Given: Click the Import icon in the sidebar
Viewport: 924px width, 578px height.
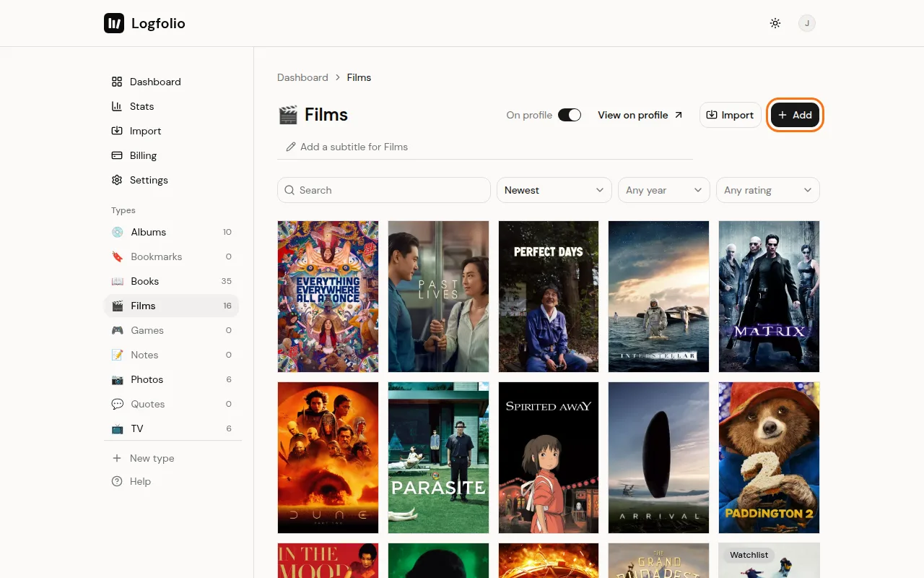Looking at the screenshot, I should [x=117, y=131].
